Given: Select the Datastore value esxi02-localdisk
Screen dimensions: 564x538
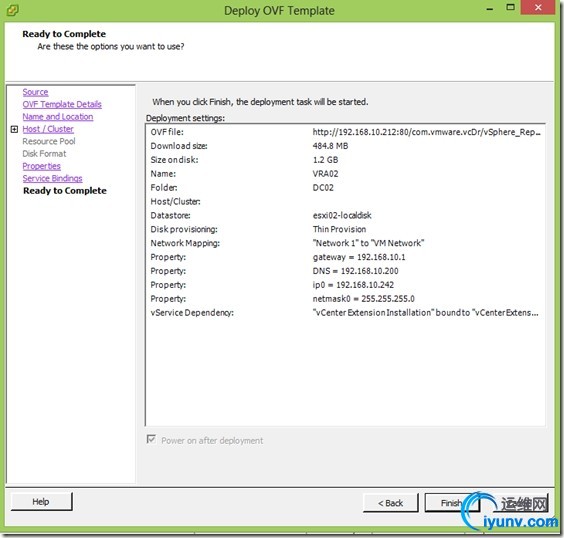Looking at the screenshot, I should tap(342, 215).
